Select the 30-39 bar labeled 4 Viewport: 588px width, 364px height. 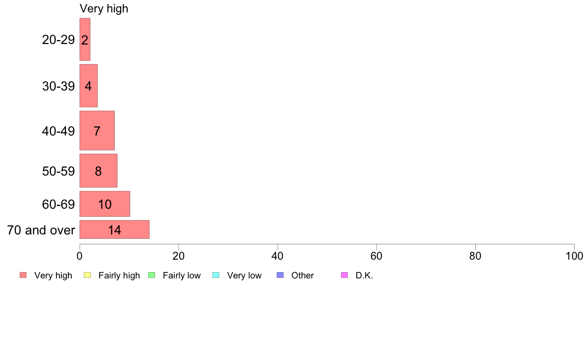point(89,86)
